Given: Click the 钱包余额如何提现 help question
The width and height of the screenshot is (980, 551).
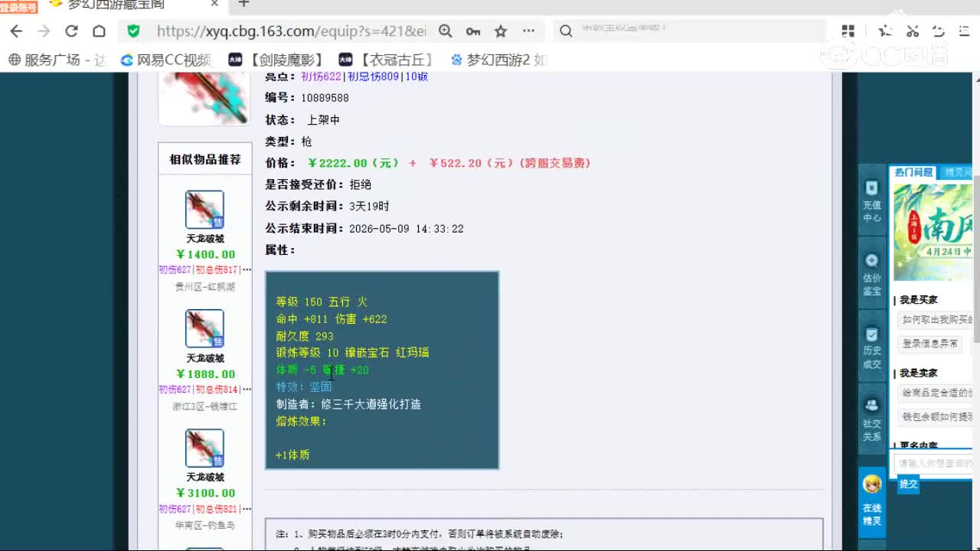Looking at the screenshot, I should [x=936, y=417].
